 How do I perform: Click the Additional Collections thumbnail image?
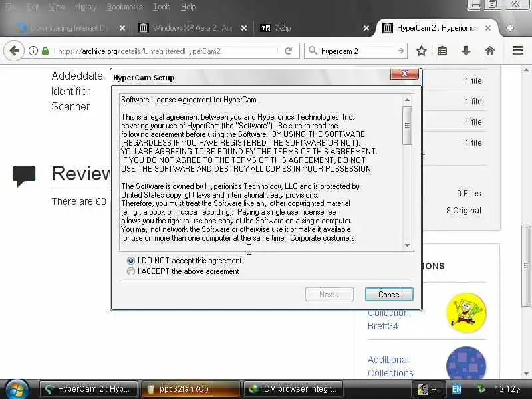pyautogui.click(x=466, y=362)
